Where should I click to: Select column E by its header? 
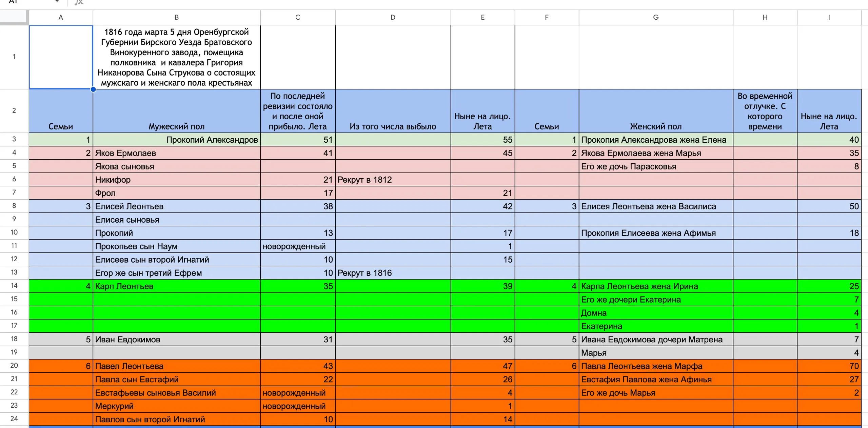pos(483,17)
